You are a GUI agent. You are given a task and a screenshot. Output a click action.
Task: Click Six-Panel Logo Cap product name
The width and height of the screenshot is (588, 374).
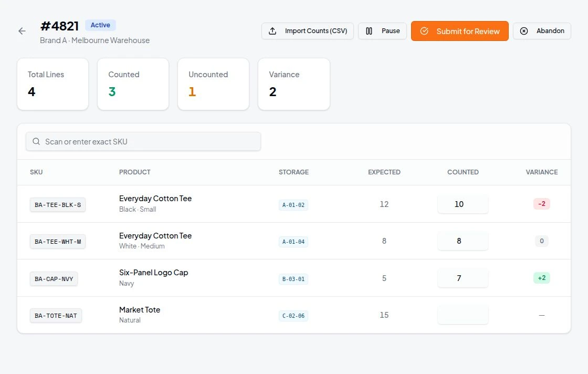click(153, 273)
